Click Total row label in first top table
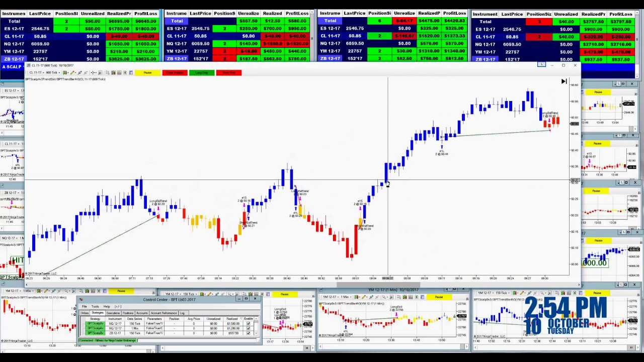 point(14,21)
